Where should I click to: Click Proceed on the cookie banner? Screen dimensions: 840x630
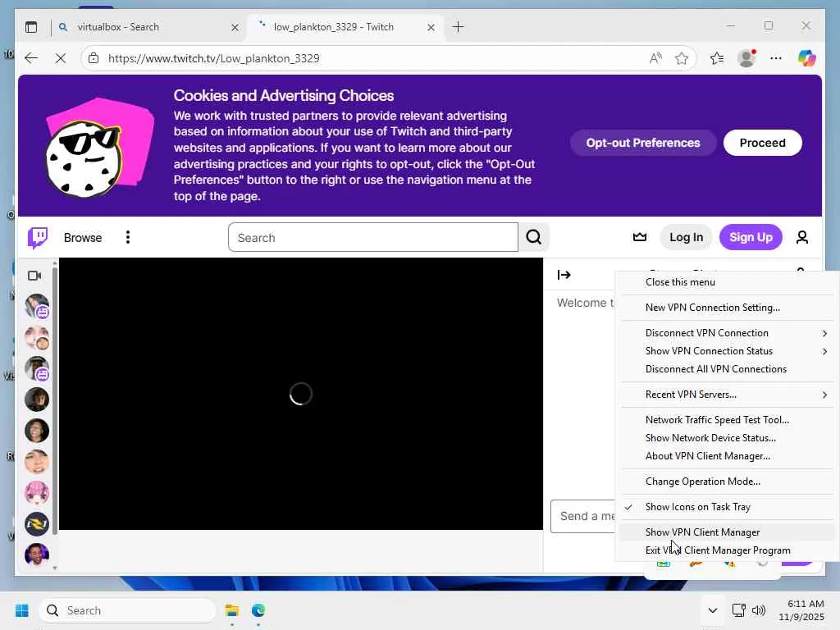[x=762, y=143]
